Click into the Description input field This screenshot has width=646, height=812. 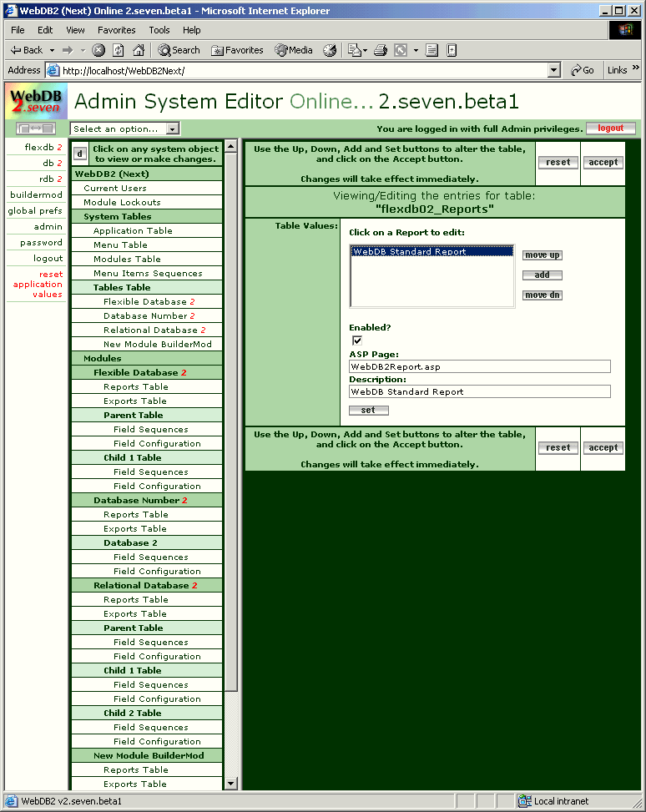coord(480,391)
